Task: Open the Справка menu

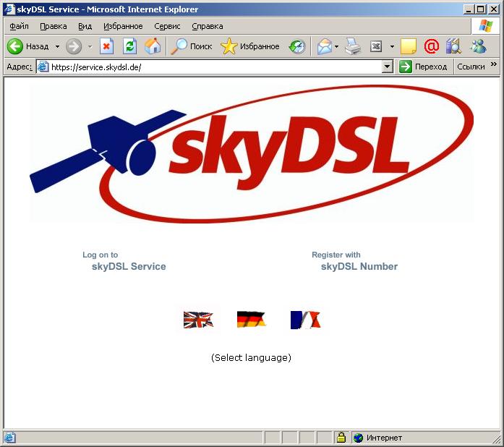Action: [208, 26]
